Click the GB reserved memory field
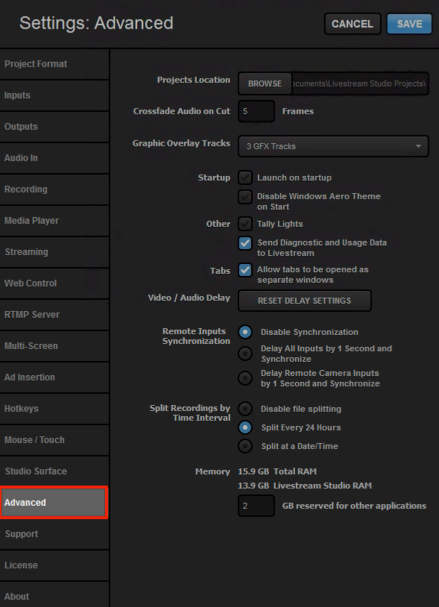 coord(256,506)
